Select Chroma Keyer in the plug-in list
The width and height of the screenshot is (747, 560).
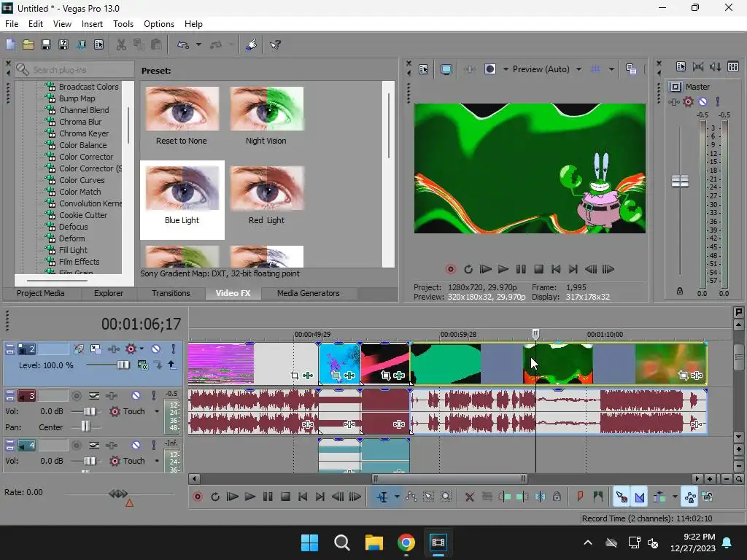[83, 133]
